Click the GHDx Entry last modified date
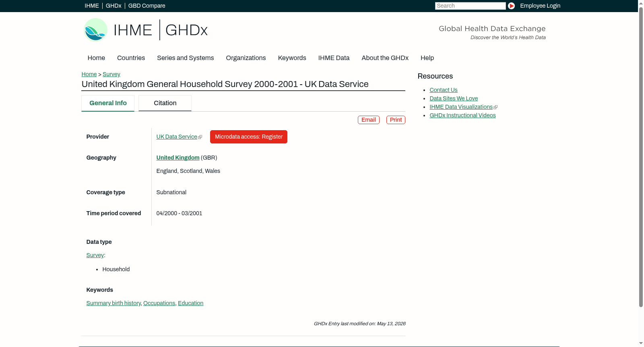Viewport: 644px width, 347px height. (360, 324)
